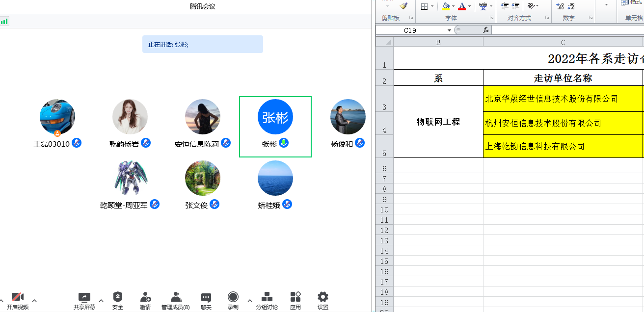Open the Excel Name Box dropdown arrow

click(x=449, y=30)
